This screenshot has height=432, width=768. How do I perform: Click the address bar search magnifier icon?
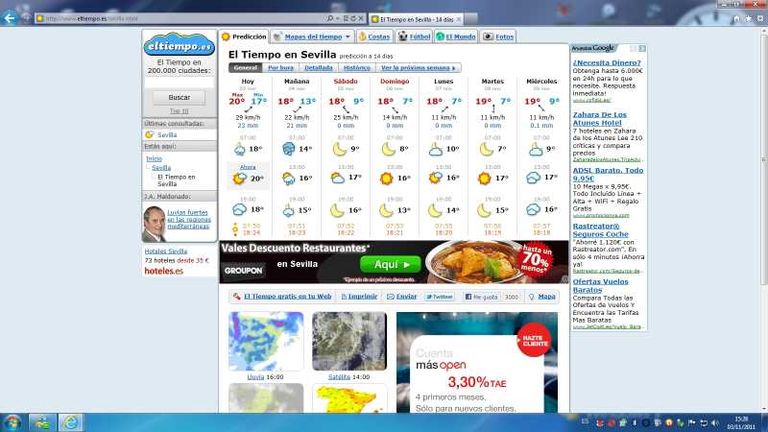(330, 19)
